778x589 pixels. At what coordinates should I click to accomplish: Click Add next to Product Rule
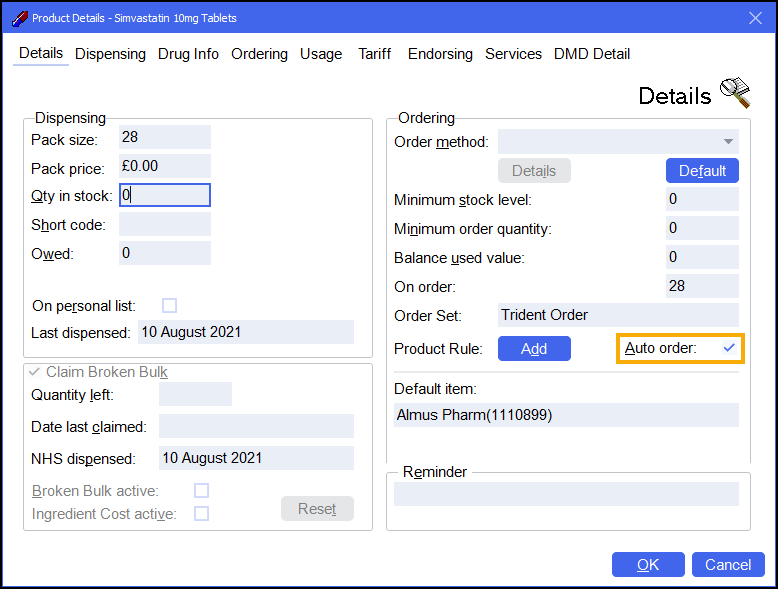pyautogui.click(x=534, y=348)
